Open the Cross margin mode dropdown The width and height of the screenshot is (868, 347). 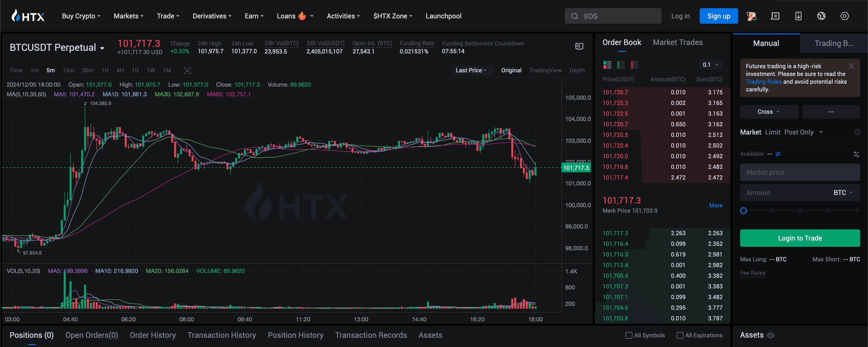coord(768,112)
